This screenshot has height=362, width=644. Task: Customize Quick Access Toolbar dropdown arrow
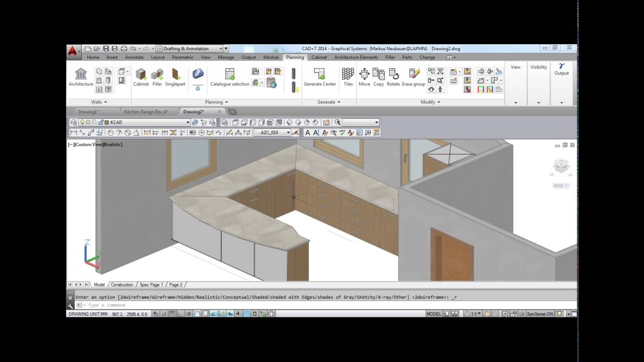(x=226, y=49)
